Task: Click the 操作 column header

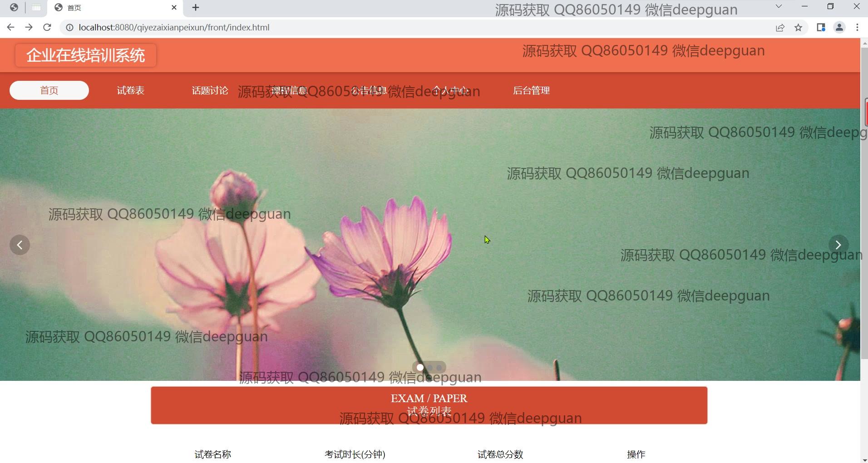Action: [636, 454]
